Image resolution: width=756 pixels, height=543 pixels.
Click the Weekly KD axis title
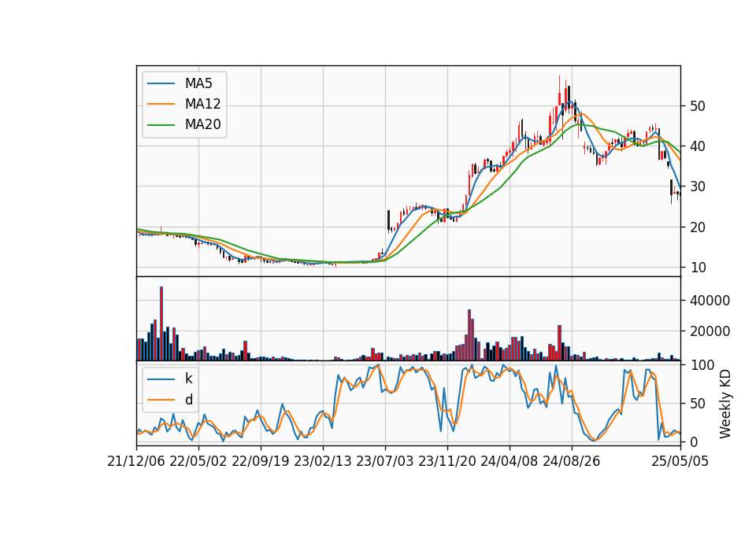tap(725, 404)
